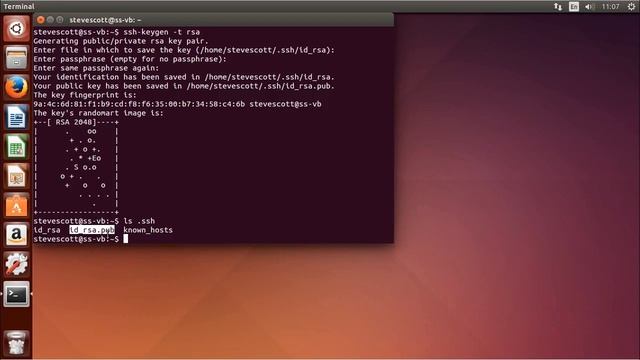640x360 pixels.
Task: Click the 'Your public key has been saved' line
Action: (184, 86)
